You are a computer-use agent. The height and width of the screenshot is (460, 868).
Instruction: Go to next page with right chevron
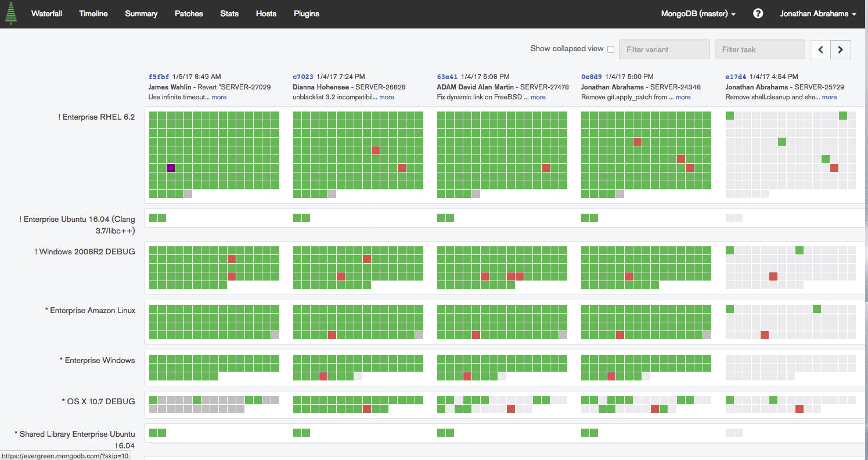click(841, 49)
